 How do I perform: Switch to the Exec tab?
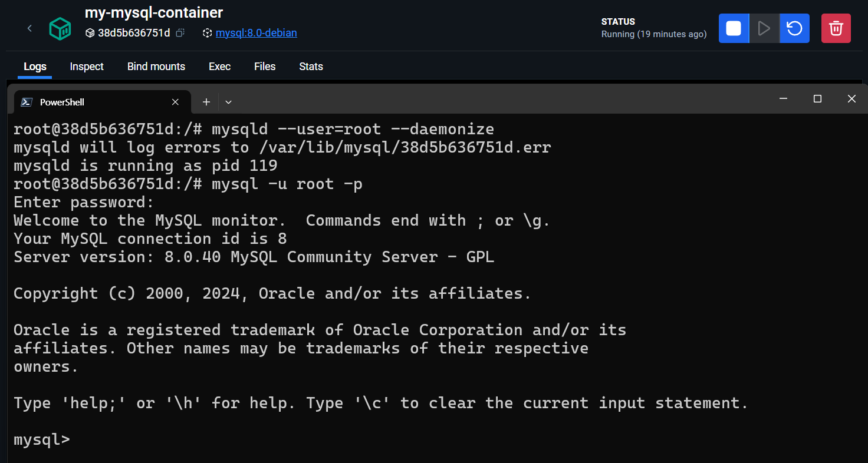219,67
